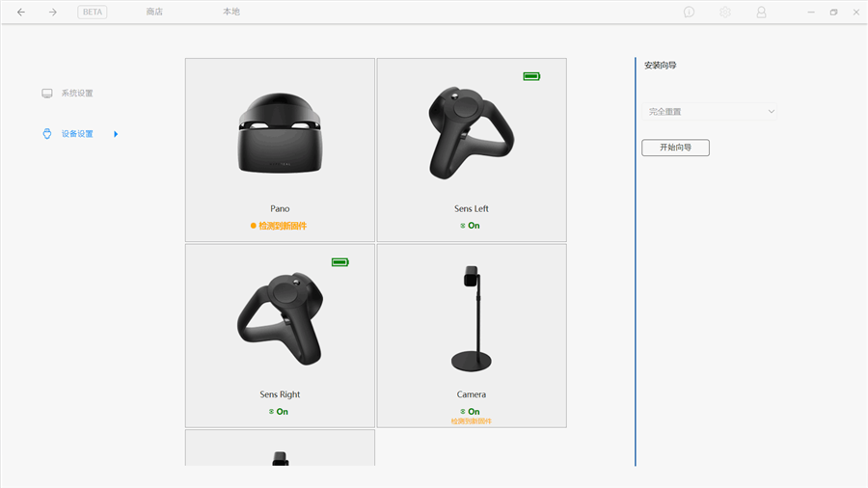Click the BETA badge button

click(x=93, y=13)
